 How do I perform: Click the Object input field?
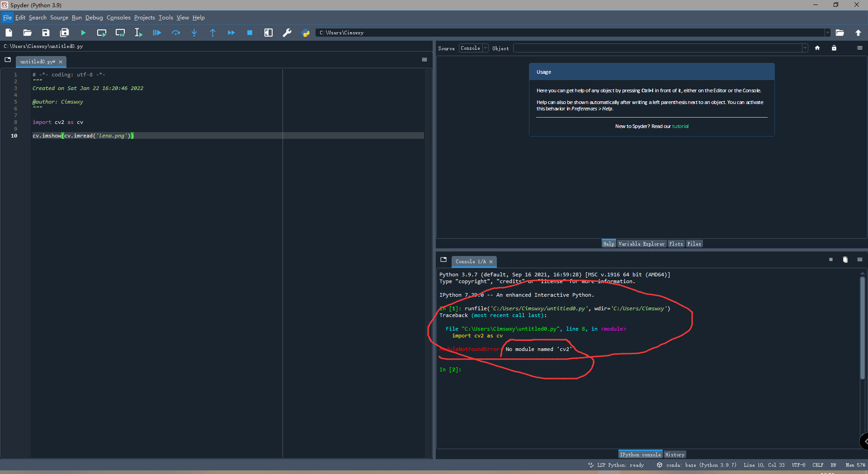[x=658, y=48]
